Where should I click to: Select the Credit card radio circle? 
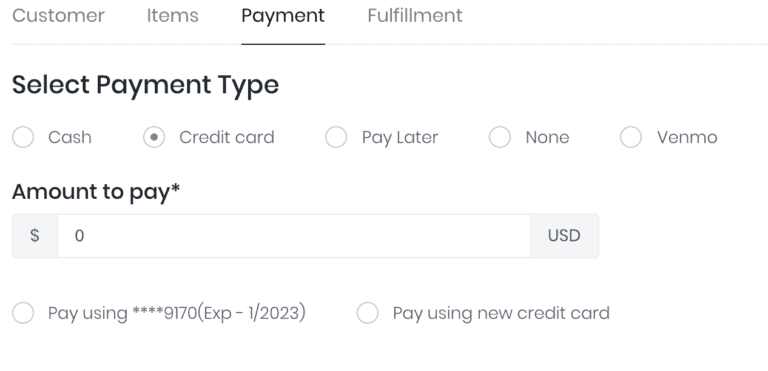pyautogui.click(x=154, y=137)
